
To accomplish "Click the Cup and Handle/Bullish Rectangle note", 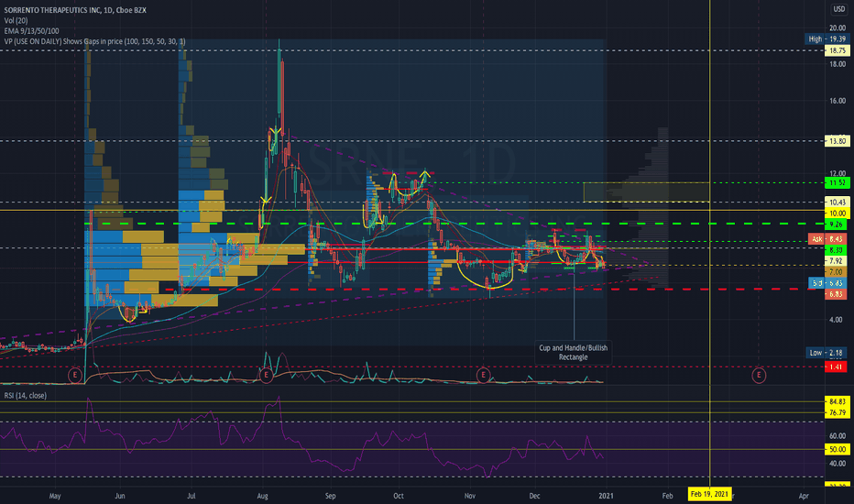I will coord(573,353).
